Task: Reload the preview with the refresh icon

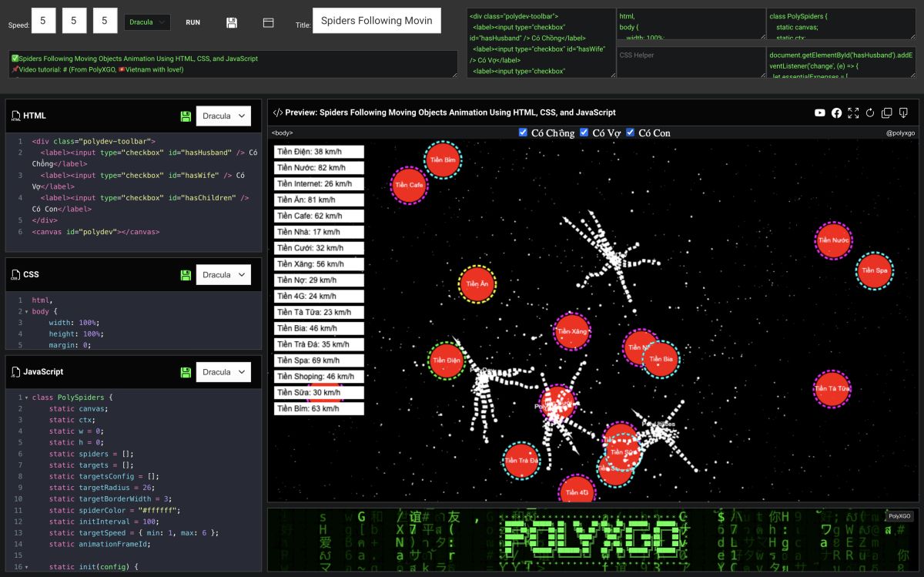Action: pyautogui.click(x=870, y=113)
